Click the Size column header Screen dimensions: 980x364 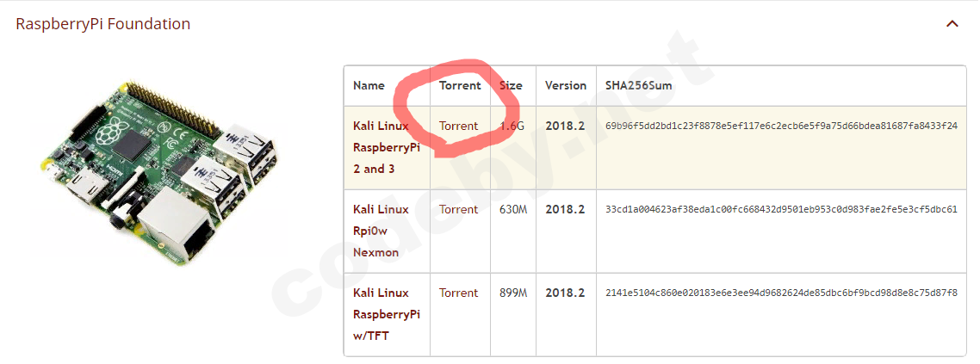click(x=511, y=85)
